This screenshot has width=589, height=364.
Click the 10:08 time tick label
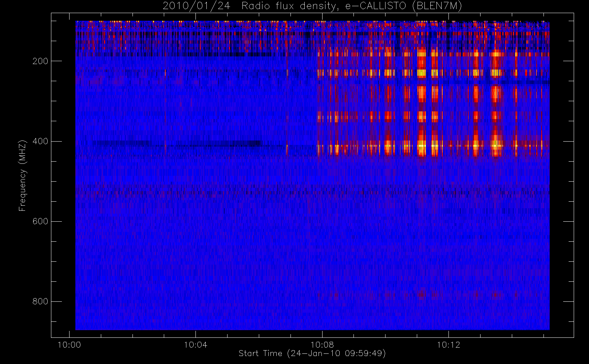(322, 345)
